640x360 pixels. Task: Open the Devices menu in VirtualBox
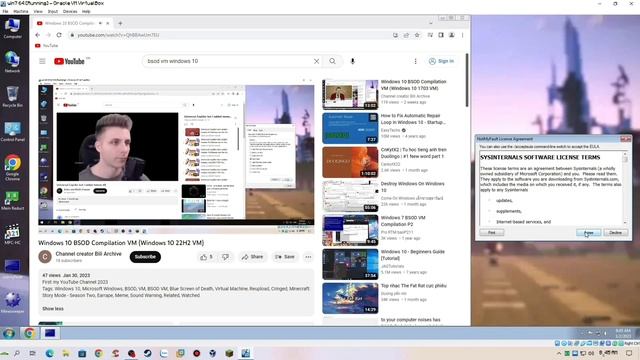(x=70, y=11)
